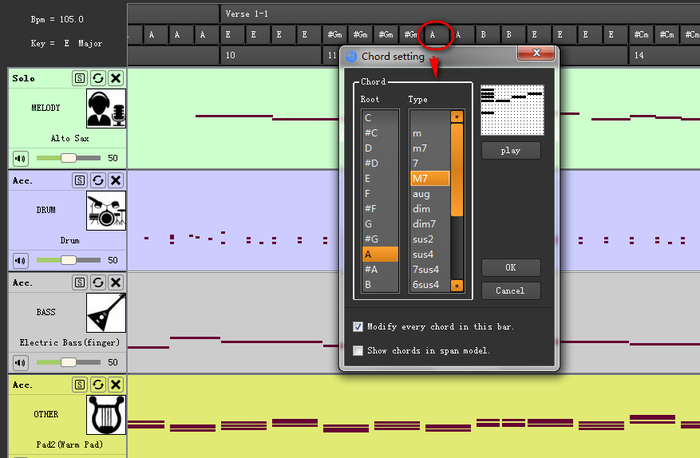This screenshot has height=458, width=700.
Task: Toggle Modify every chord in this bar
Action: 358,327
